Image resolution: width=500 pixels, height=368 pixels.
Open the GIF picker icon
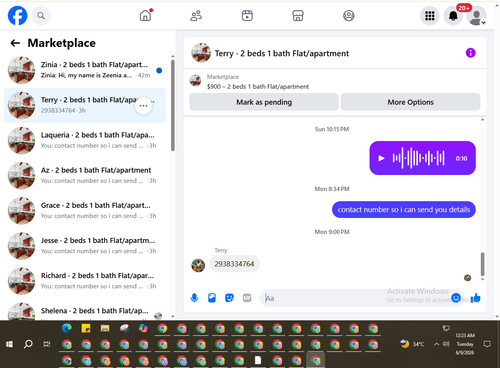click(x=247, y=298)
